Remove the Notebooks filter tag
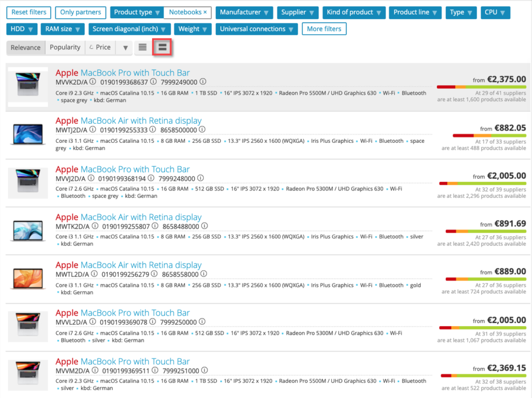 click(205, 12)
